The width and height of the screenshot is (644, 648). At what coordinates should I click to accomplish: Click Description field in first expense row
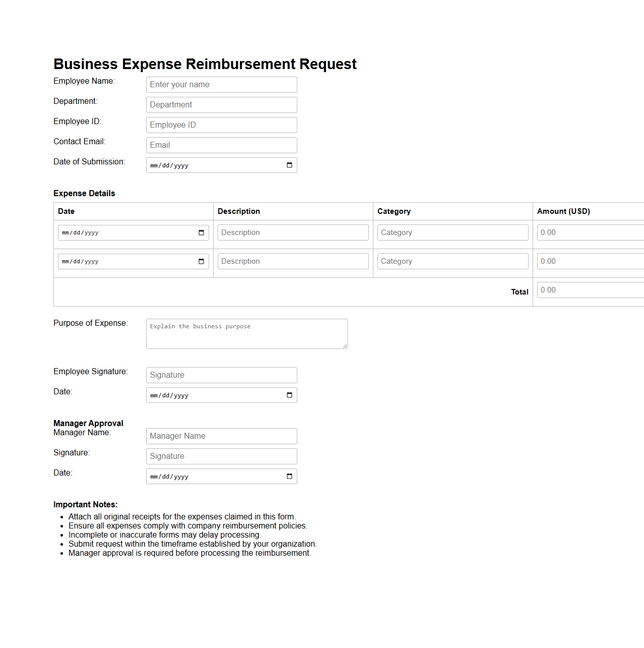(293, 232)
